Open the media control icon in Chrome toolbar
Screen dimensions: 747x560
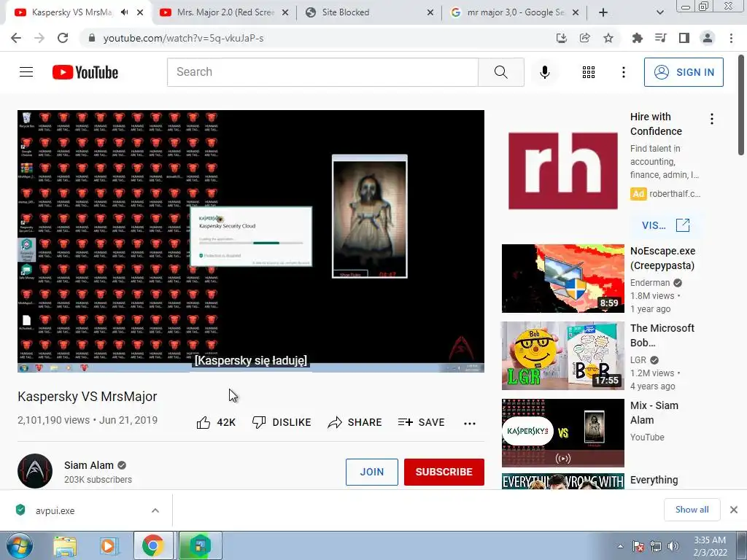point(661,38)
